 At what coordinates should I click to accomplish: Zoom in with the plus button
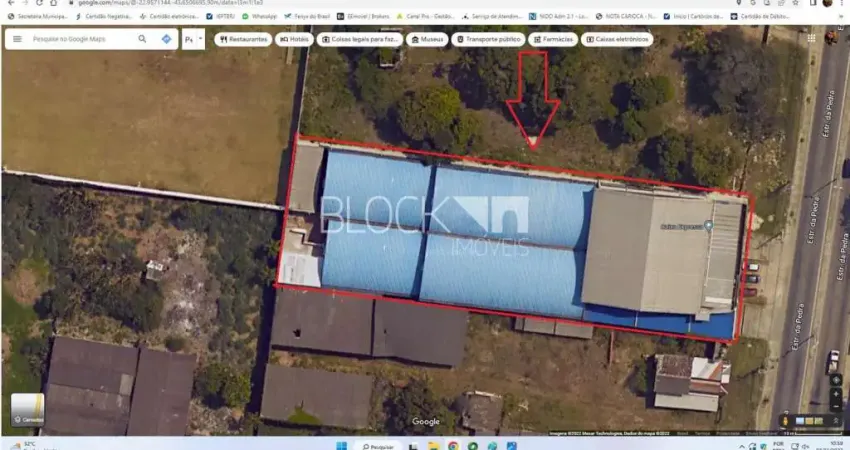[x=836, y=395]
